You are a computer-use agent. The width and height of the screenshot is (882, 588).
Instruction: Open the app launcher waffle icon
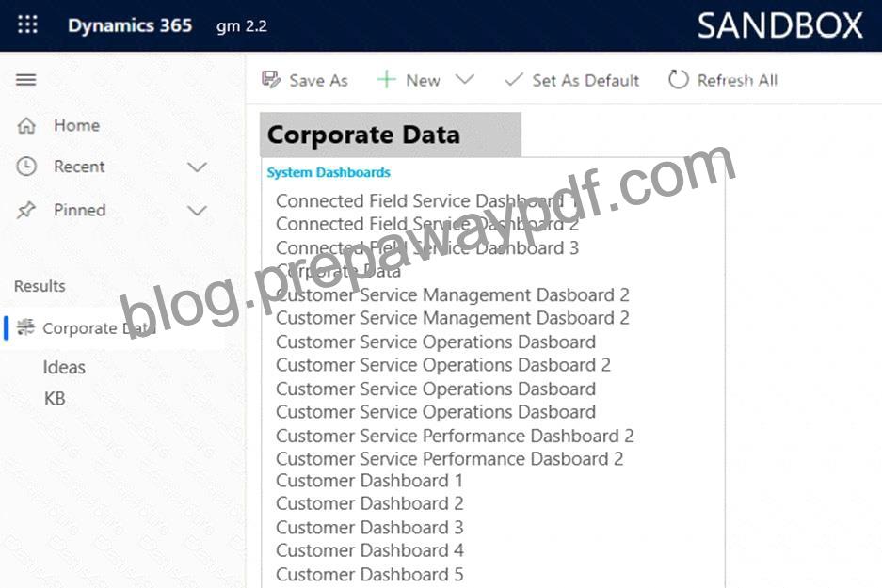[27, 24]
